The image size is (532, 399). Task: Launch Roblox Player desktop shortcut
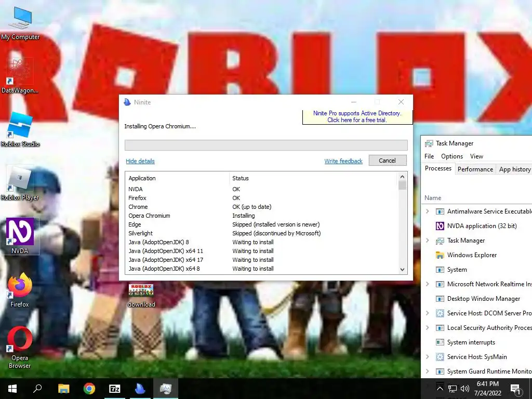[x=20, y=183]
